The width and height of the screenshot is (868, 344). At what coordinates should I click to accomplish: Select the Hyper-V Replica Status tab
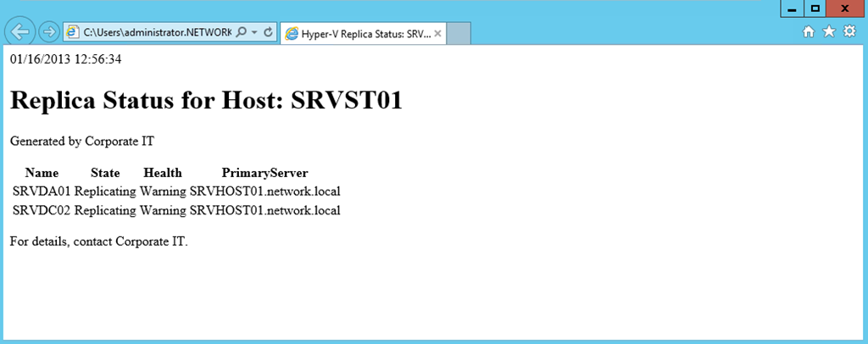(x=356, y=34)
